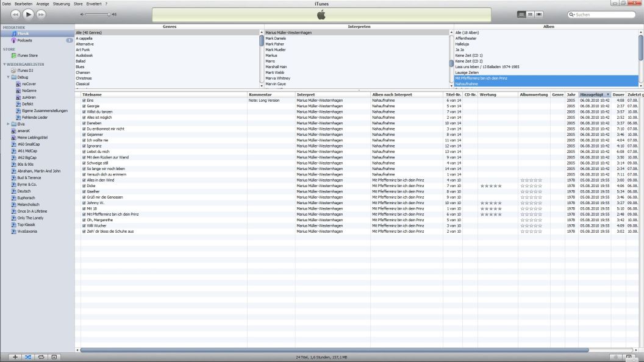
Task: Open iTunes Store in sidebar
Action: pos(27,55)
